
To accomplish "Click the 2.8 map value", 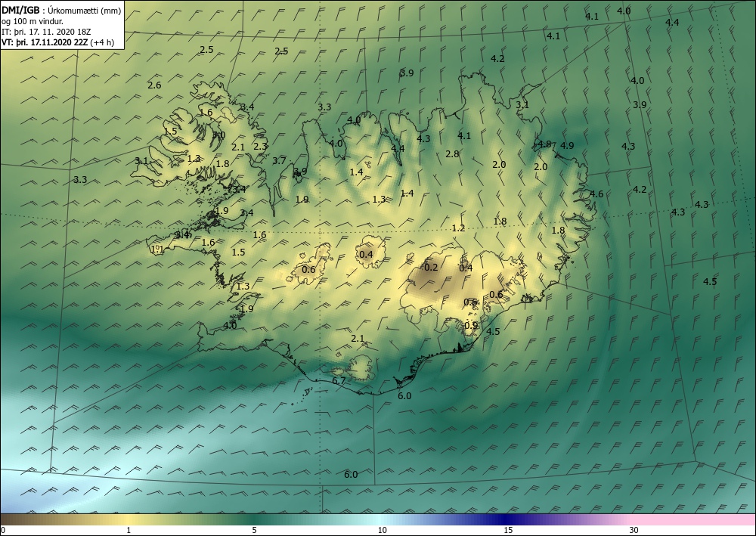I will point(452,154).
